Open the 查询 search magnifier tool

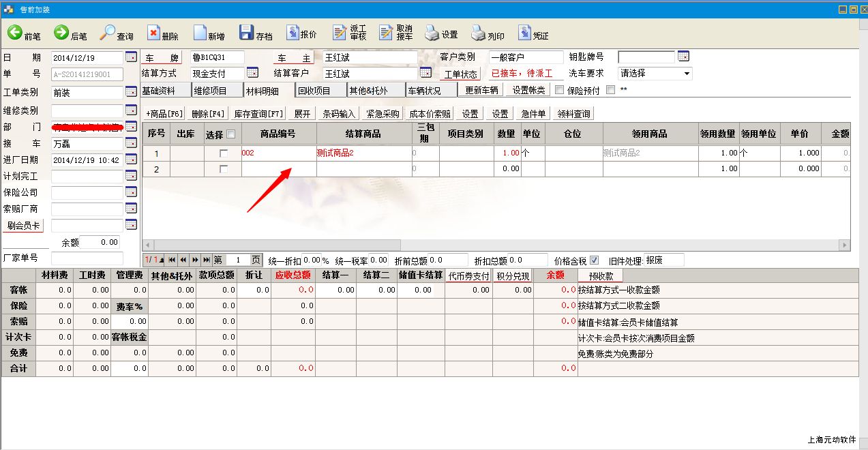pyautogui.click(x=108, y=33)
